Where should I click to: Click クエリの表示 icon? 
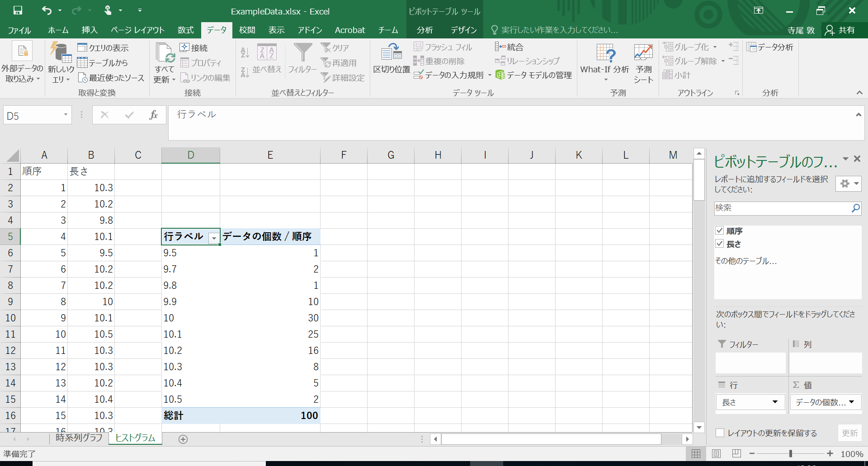pyautogui.click(x=82, y=47)
